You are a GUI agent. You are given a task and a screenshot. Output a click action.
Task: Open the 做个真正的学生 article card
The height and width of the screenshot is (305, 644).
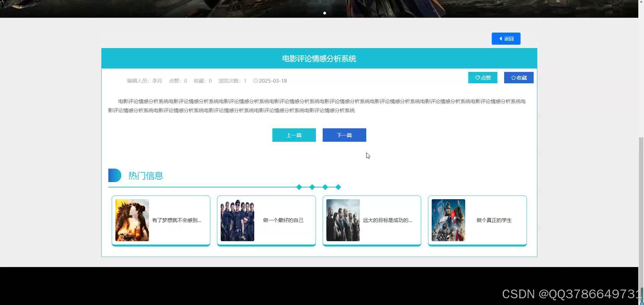click(477, 220)
